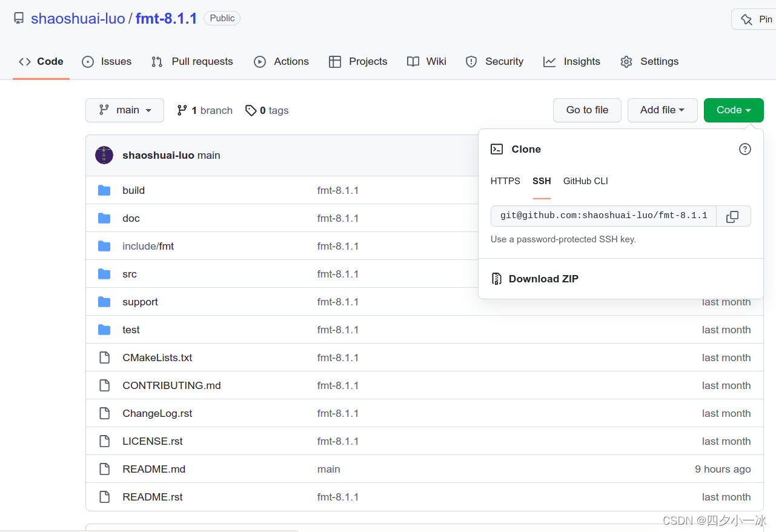Open the Code tab
The height and width of the screenshot is (532, 776).
41,61
